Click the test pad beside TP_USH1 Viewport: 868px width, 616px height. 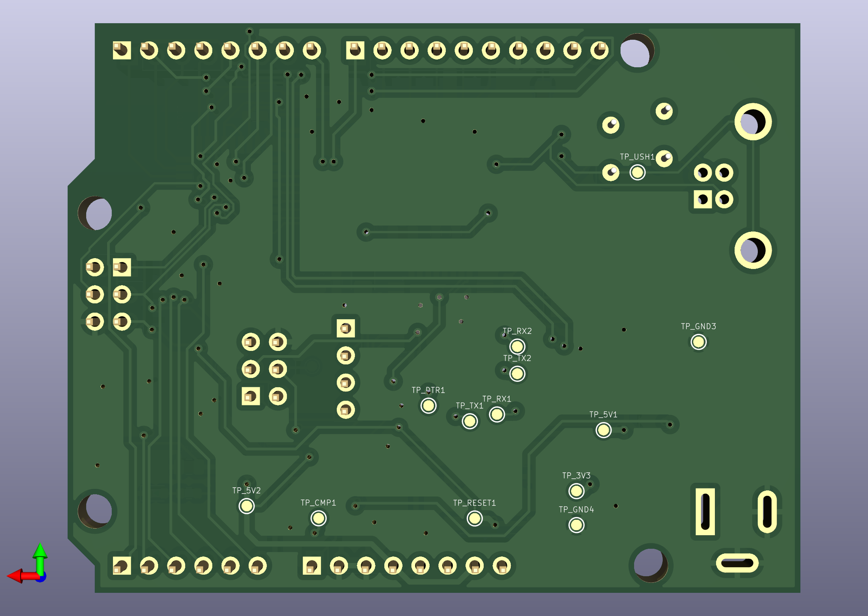point(637,172)
